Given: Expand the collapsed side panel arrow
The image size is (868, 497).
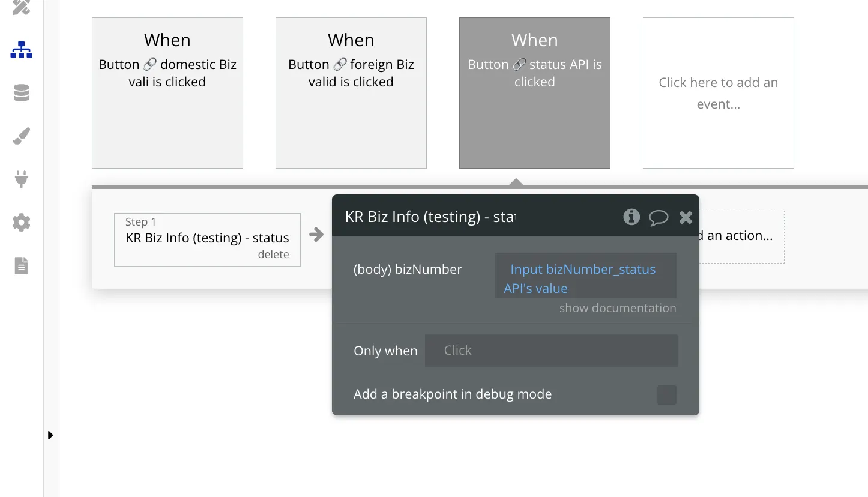Looking at the screenshot, I should [50, 435].
